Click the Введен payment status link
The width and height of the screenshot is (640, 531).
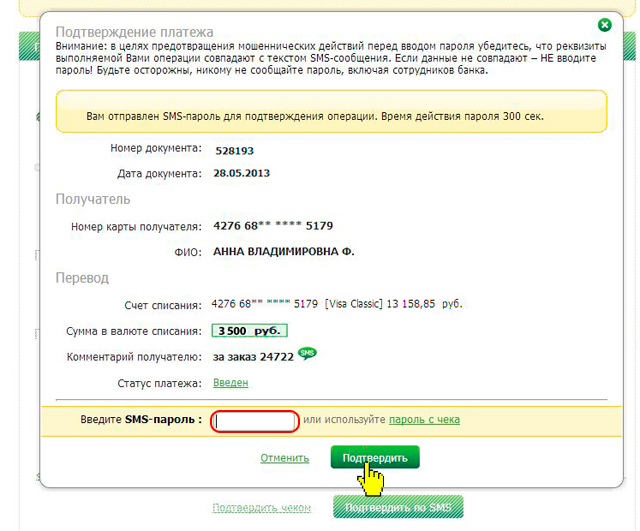230,382
